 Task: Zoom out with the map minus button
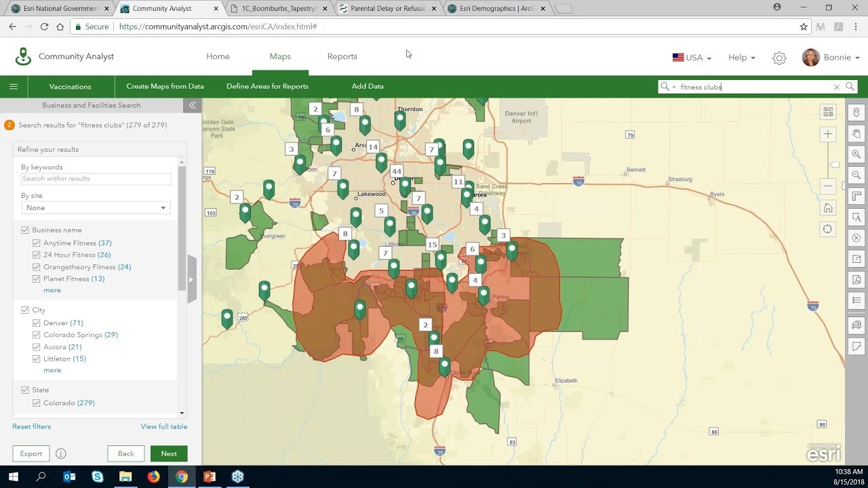point(828,186)
